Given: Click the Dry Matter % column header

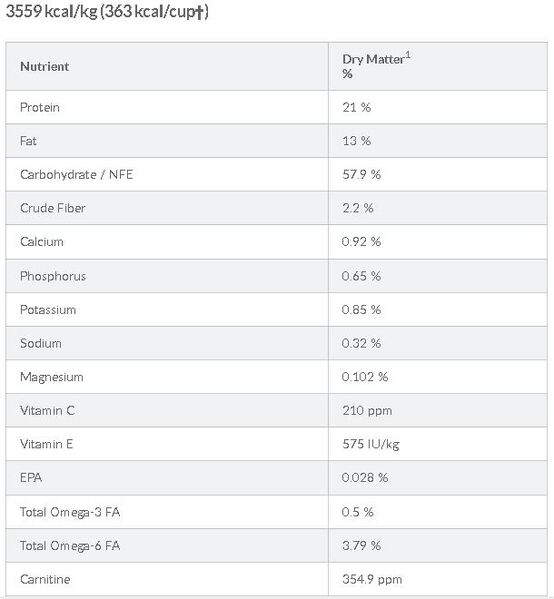Looking at the screenshot, I should (x=376, y=66).
